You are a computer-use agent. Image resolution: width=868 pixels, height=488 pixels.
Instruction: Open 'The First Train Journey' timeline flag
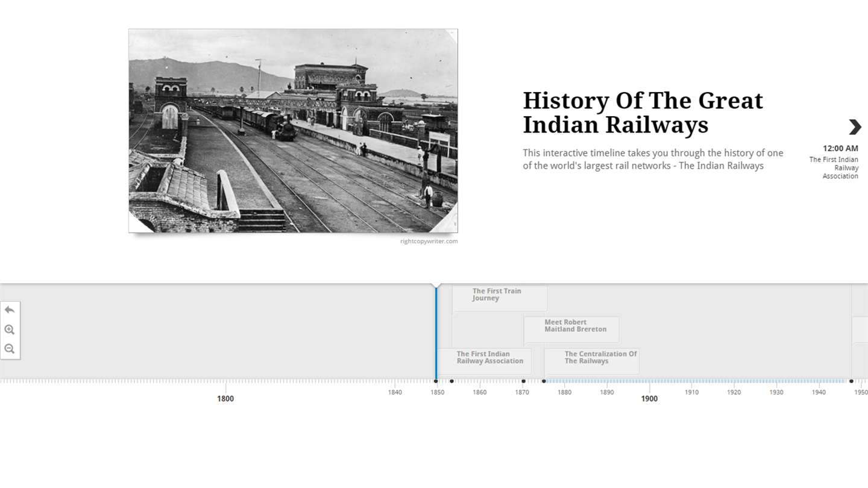pyautogui.click(x=500, y=298)
